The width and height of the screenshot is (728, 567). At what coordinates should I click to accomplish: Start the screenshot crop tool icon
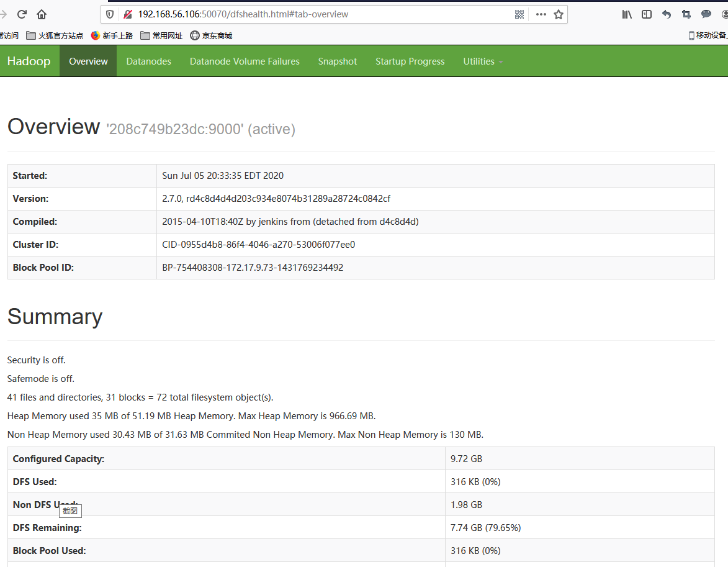pos(686,14)
